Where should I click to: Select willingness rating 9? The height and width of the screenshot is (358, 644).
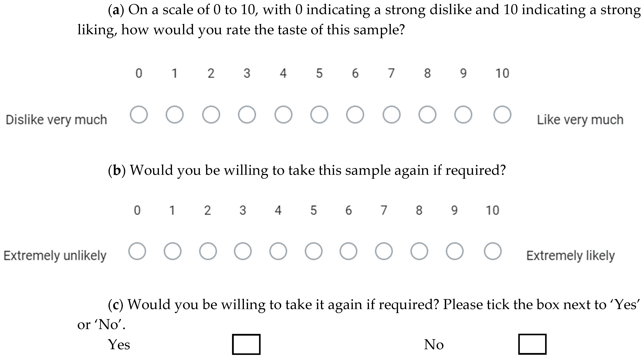[454, 251]
